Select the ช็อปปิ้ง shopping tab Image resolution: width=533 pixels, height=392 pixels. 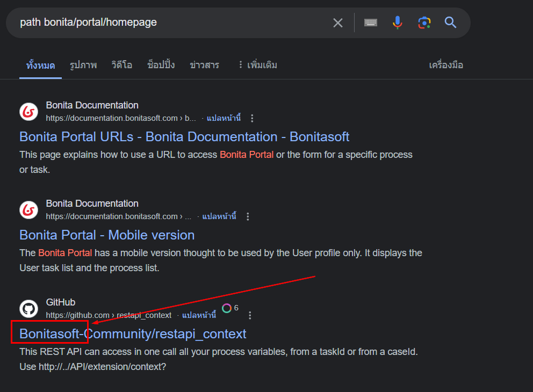click(161, 65)
